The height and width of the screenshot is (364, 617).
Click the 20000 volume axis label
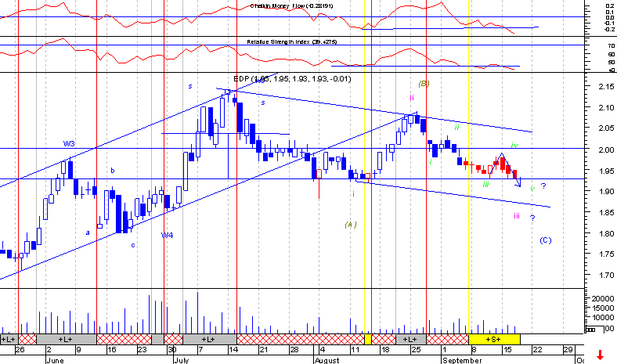pyautogui.click(x=603, y=299)
